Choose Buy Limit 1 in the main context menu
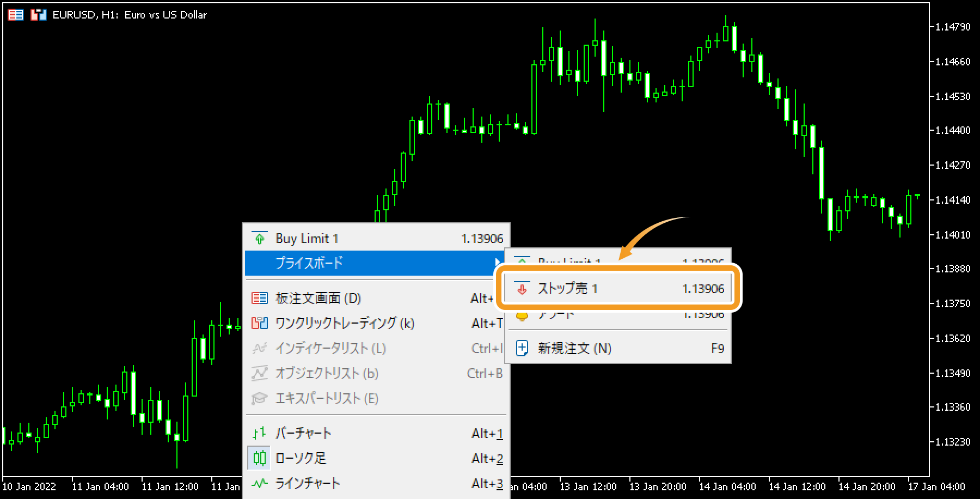This screenshot has height=499, width=980. [376, 238]
